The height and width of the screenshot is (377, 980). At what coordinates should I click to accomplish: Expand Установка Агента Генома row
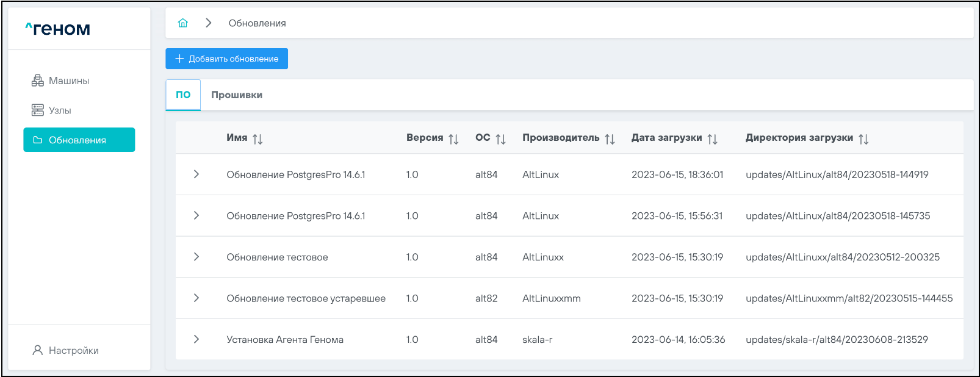point(196,339)
